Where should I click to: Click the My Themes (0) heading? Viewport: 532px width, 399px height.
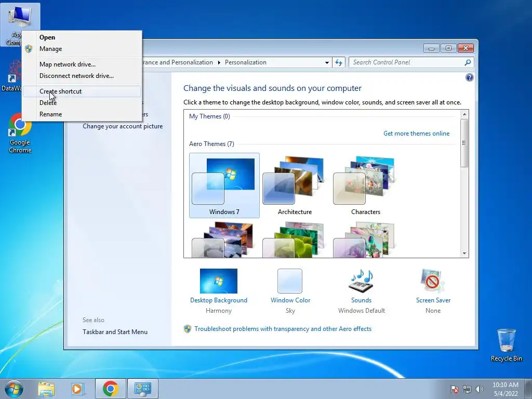coord(209,116)
